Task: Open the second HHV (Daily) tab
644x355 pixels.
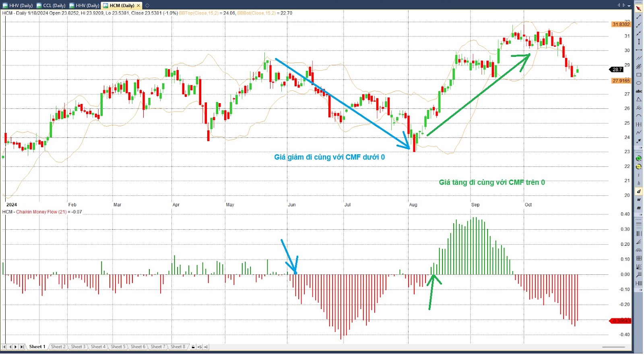Action: [84, 6]
